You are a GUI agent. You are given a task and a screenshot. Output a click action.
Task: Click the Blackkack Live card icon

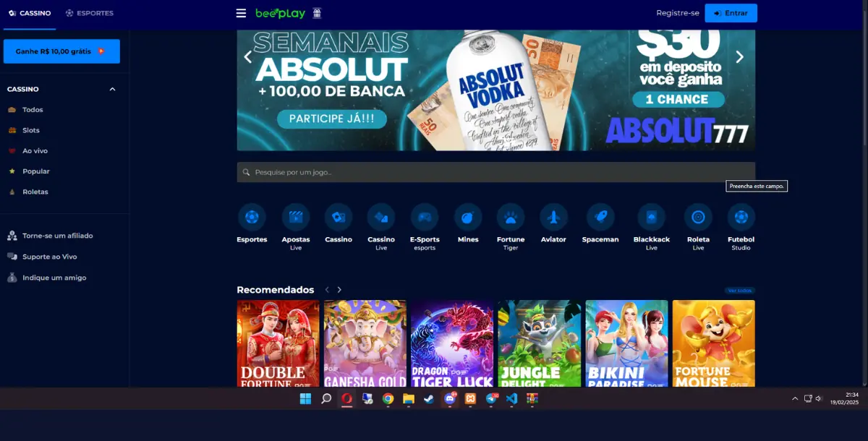tap(651, 217)
